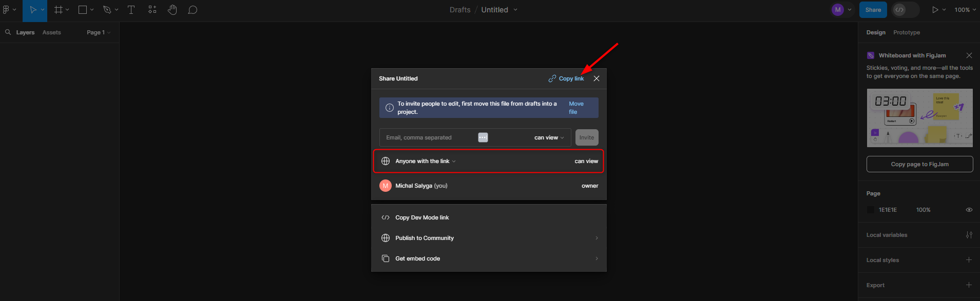Viewport: 980px width, 301px height.
Task: Open the can view permission dropdown
Action: 549,137
